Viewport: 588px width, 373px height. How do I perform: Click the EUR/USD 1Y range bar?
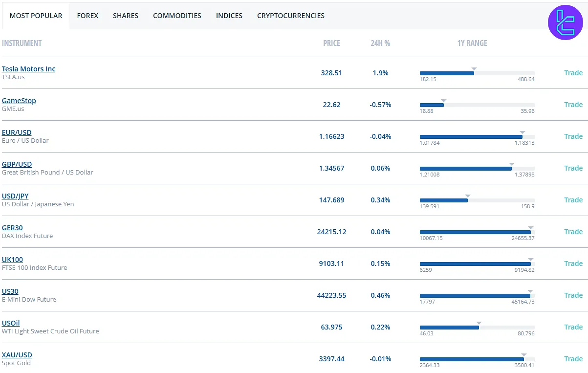pos(477,137)
